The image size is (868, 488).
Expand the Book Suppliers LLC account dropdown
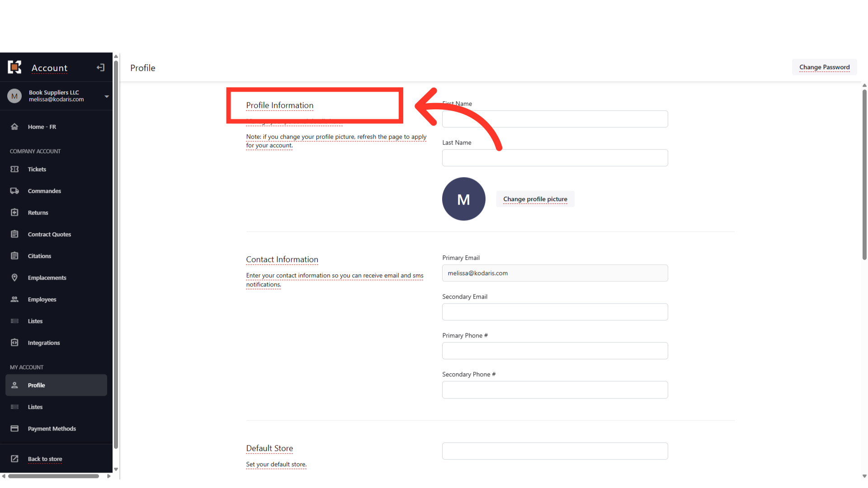coord(107,96)
